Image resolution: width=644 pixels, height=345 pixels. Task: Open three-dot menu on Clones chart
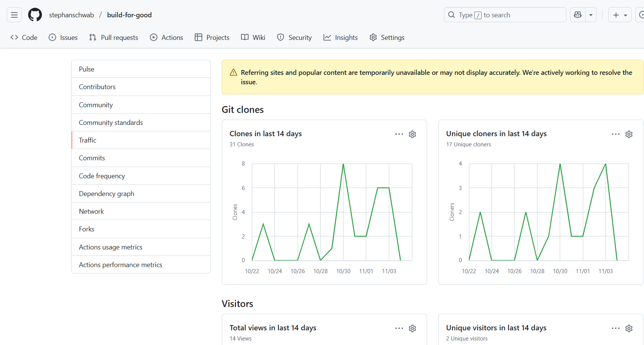(399, 134)
